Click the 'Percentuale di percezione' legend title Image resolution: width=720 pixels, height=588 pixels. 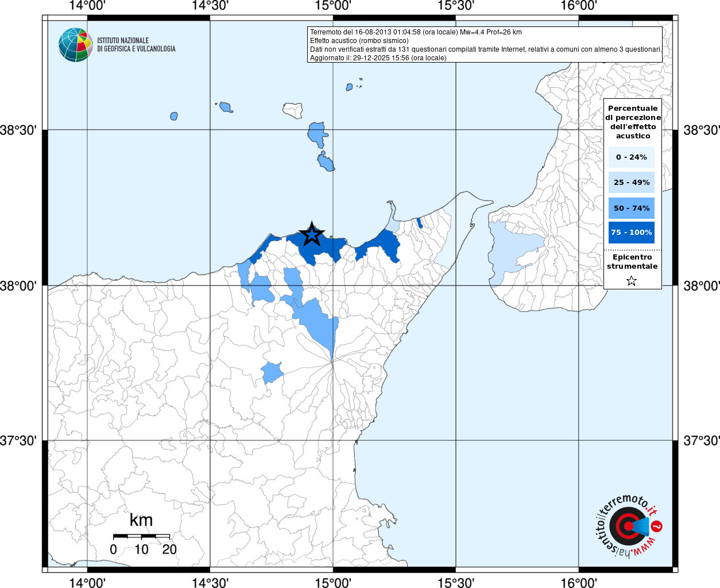click(633, 122)
